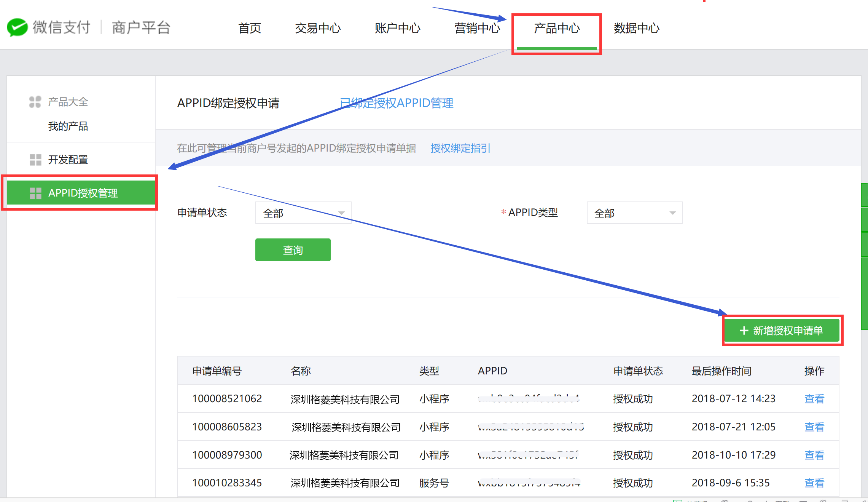This screenshot has height=502, width=868.
Task: Click application number 100008979300
Action: pos(227,455)
